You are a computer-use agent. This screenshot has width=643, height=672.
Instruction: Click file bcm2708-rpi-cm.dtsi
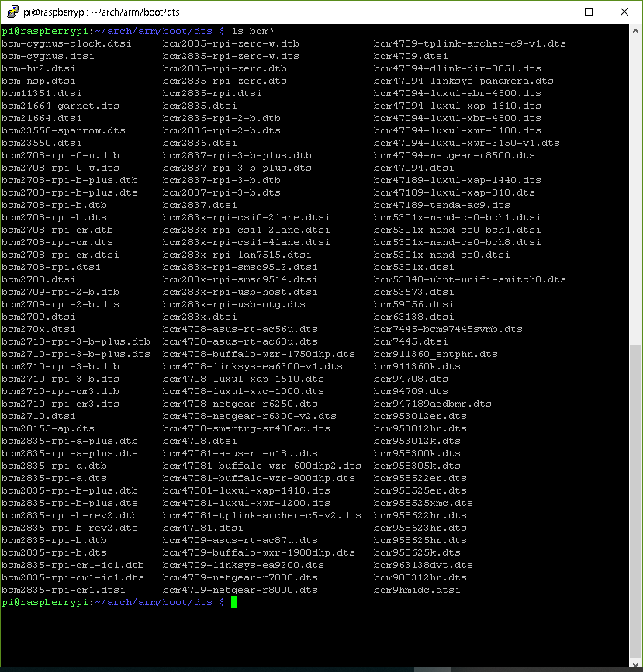[60, 255]
